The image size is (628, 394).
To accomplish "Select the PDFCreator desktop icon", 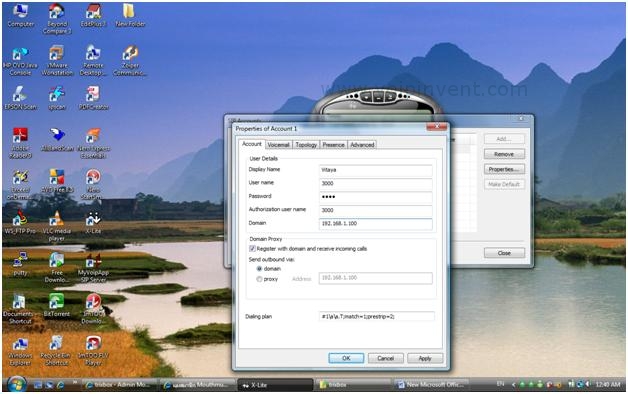I will coord(93,98).
